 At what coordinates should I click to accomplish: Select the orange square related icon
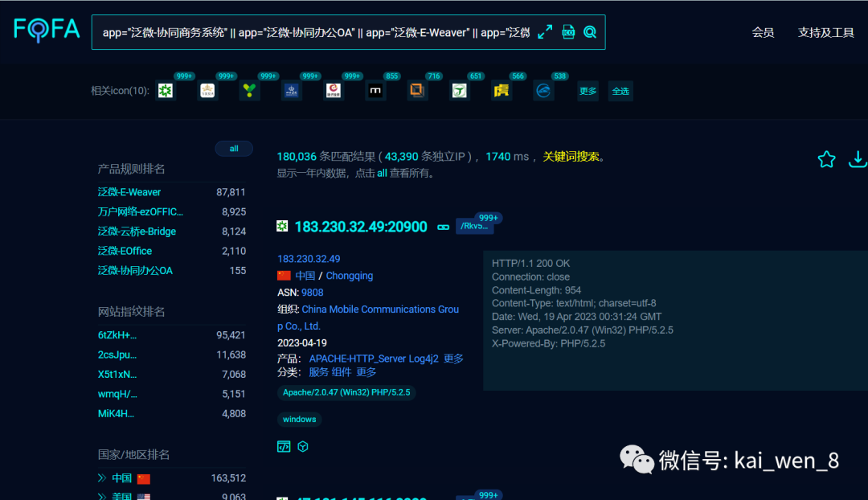[417, 91]
